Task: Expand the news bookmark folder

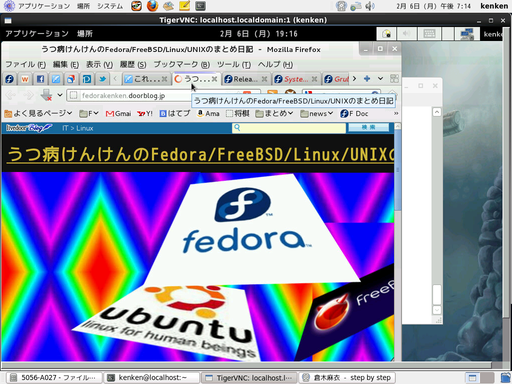Action: pos(316,114)
